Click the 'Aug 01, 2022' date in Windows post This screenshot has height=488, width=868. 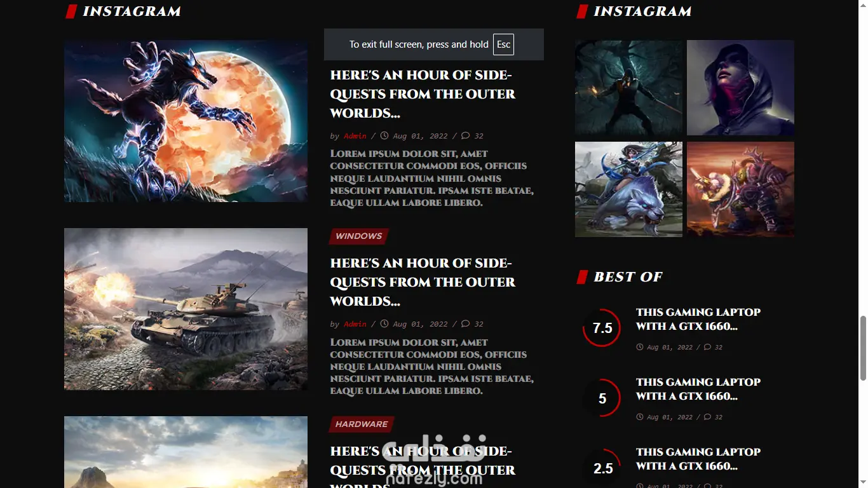pyautogui.click(x=420, y=324)
